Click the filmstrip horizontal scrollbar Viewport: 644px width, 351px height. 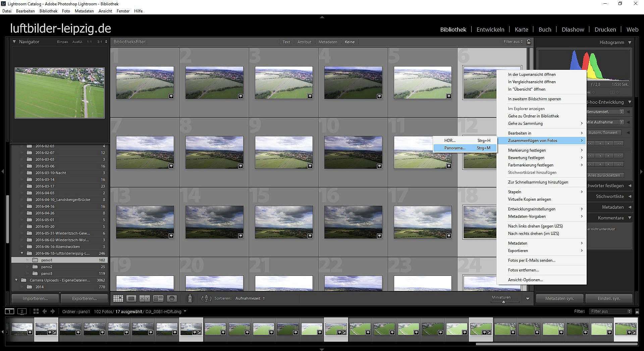[556, 344]
